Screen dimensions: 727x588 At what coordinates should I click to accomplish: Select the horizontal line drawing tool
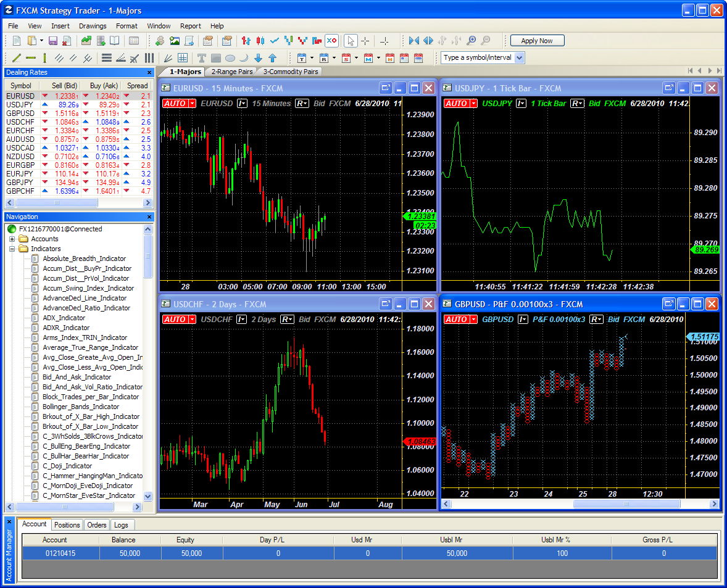[31, 58]
